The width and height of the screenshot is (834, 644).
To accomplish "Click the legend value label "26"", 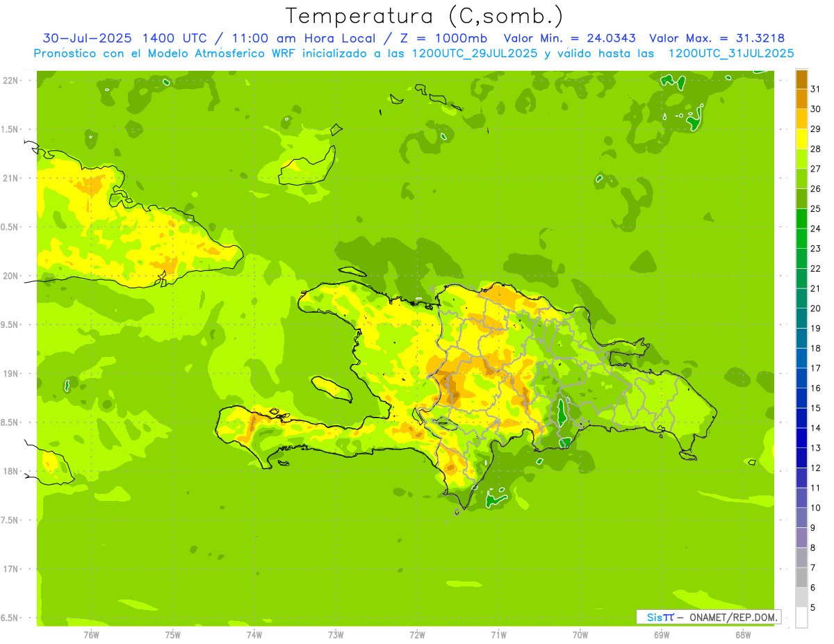I will [816, 189].
